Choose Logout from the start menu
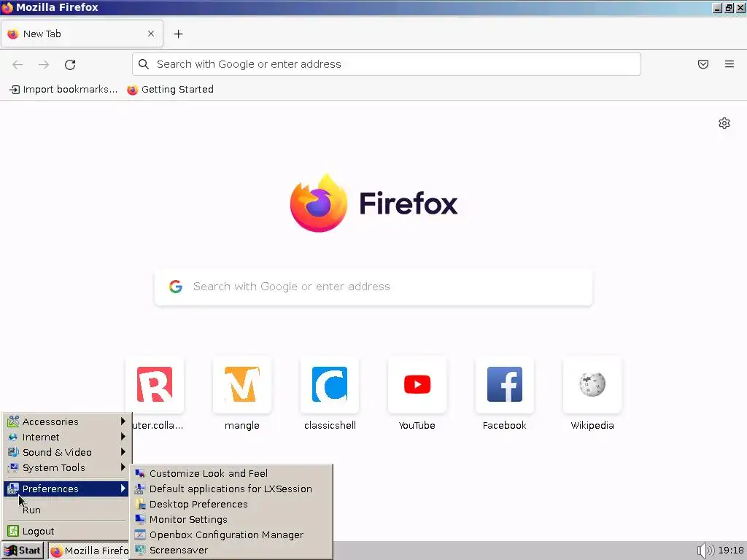Image resolution: width=747 pixels, height=560 pixels. click(x=66, y=531)
